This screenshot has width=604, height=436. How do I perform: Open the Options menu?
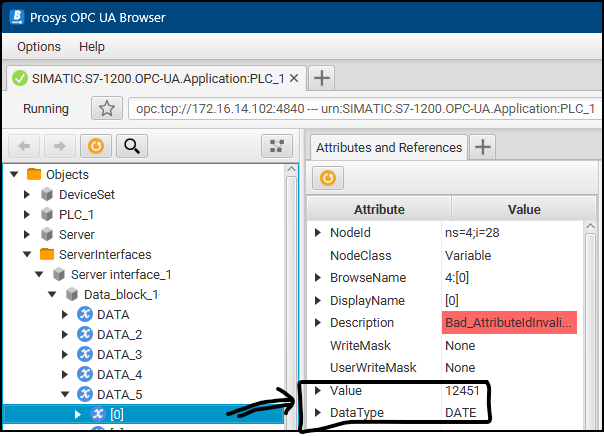point(39,47)
